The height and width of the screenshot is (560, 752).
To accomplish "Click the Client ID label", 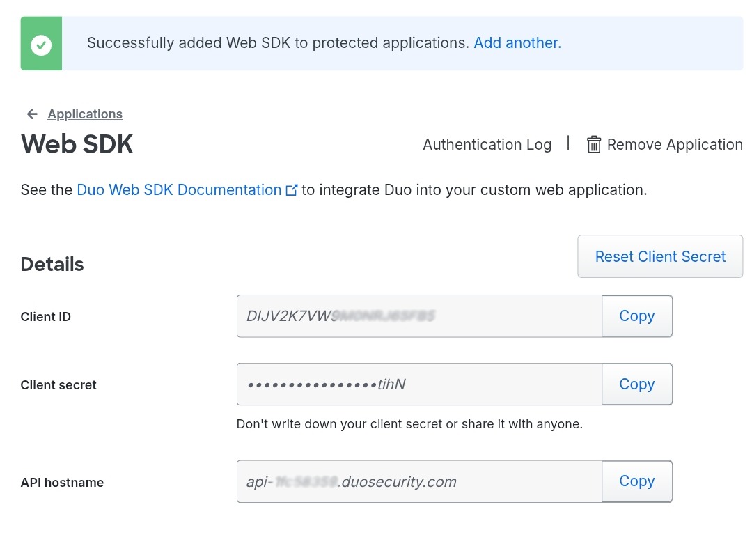I will (x=45, y=317).
